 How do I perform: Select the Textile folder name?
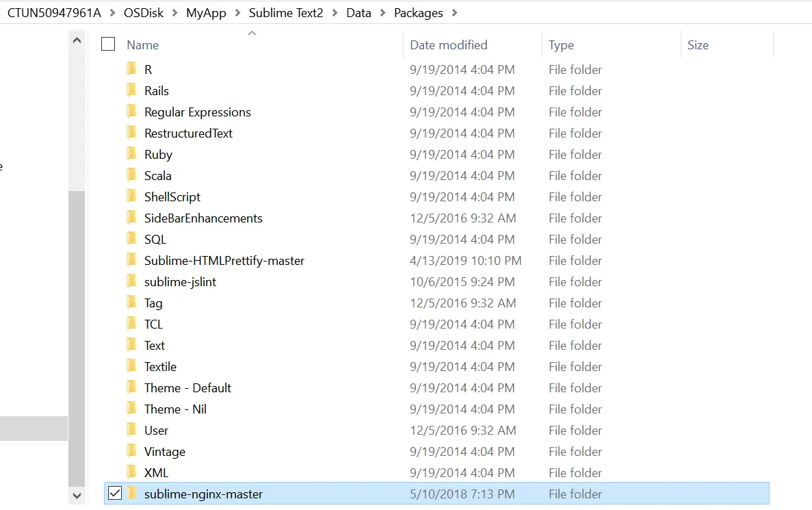point(160,366)
